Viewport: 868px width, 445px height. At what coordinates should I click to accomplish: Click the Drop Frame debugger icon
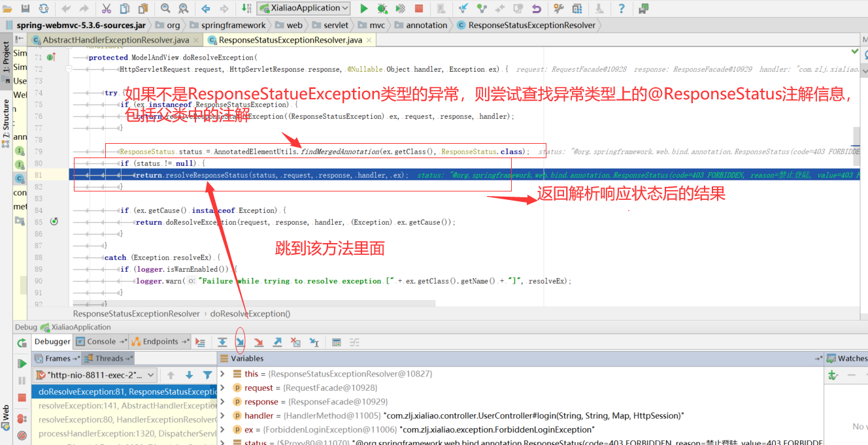tap(295, 342)
